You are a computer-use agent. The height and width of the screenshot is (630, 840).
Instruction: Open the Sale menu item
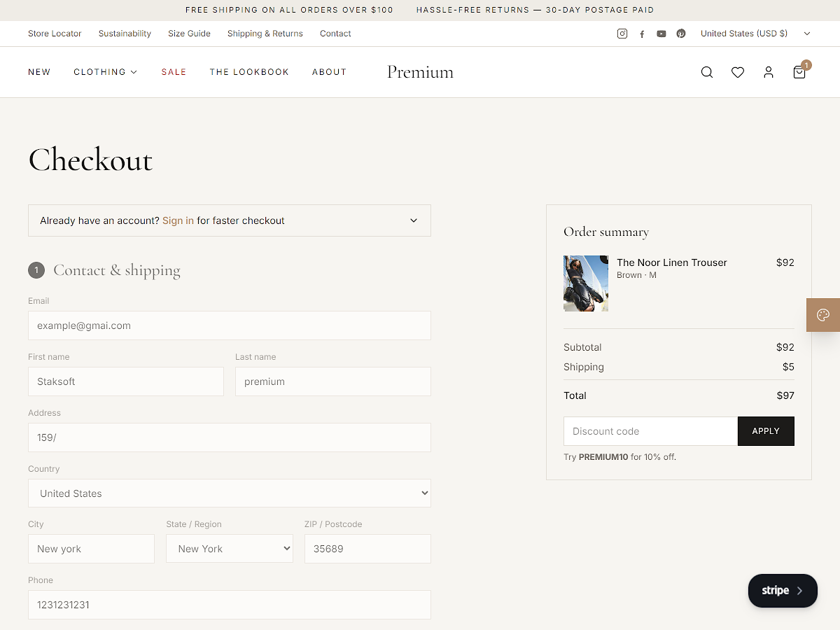(x=174, y=72)
